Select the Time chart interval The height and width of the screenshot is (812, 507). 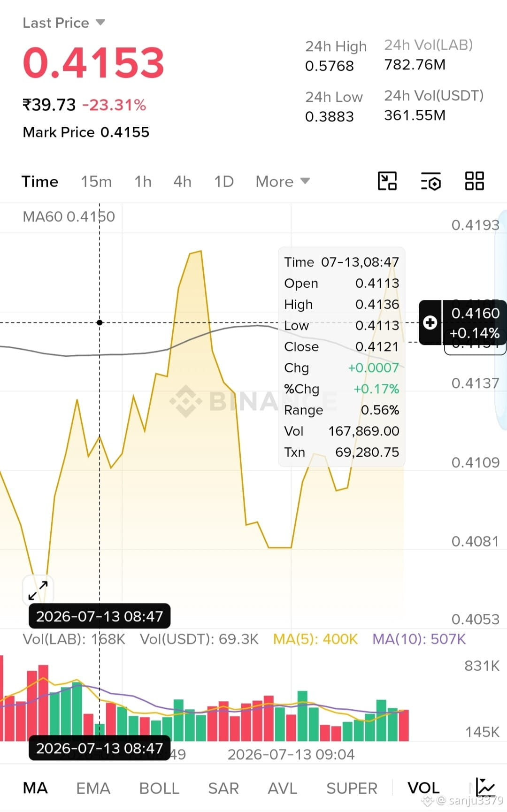coord(40,182)
